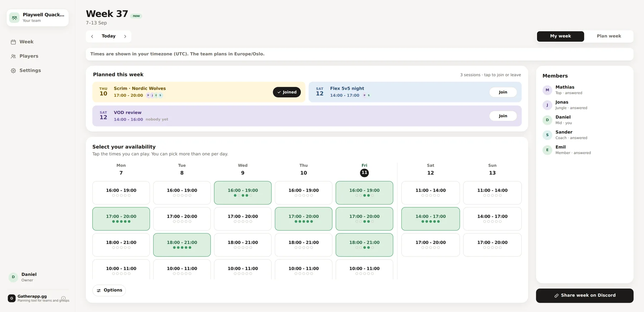Select Tuesday 17:00 - 20:00 slot

pyautogui.click(x=182, y=219)
